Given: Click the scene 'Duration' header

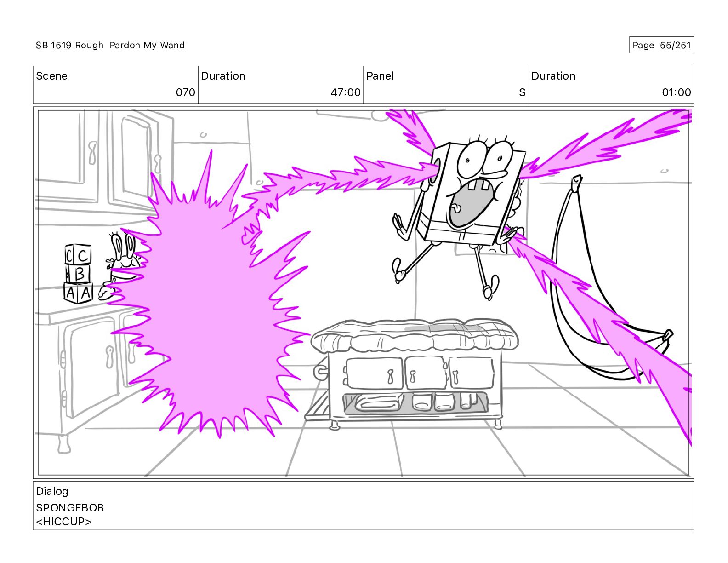Looking at the screenshot, I should (223, 76).
